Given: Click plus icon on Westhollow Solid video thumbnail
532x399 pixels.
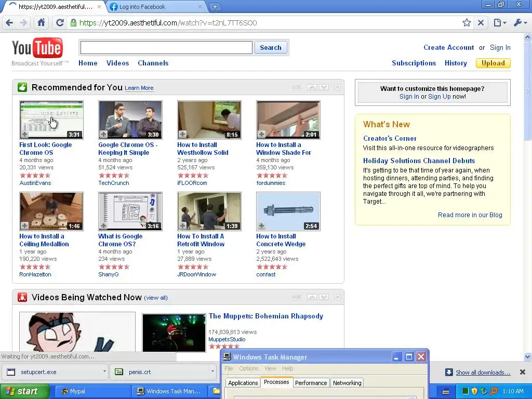Looking at the screenshot, I should pyautogui.click(x=182, y=135).
